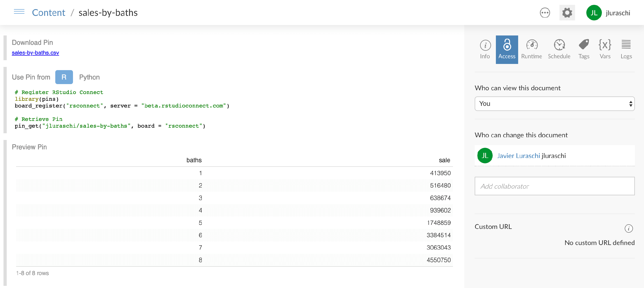Download sales-by-baths.csv pin file
Screen dimensions: 644x288
[x=35, y=53]
